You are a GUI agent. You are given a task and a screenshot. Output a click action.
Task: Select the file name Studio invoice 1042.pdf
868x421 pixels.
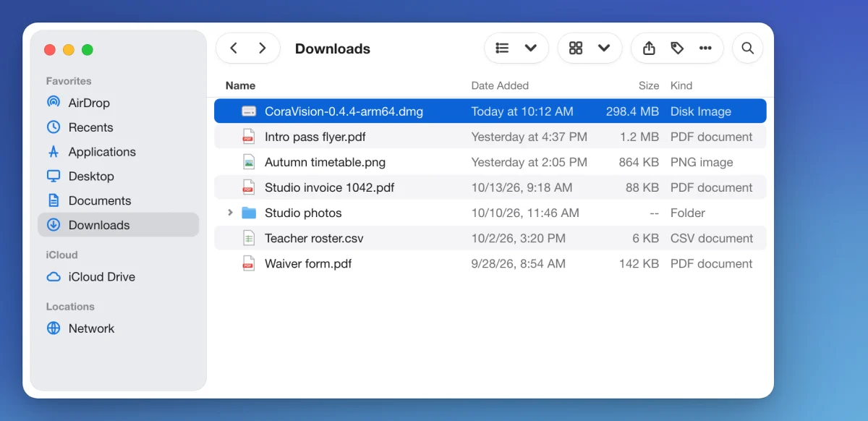tap(330, 187)
